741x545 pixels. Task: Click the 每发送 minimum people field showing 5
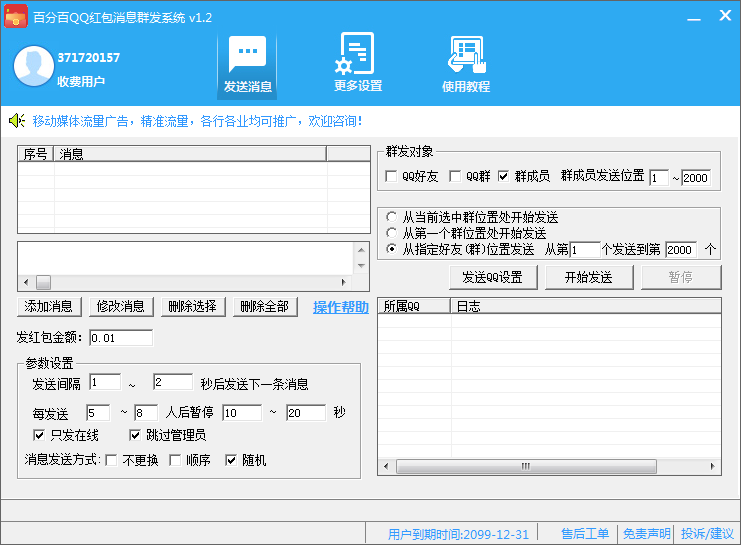coord(98,413)
